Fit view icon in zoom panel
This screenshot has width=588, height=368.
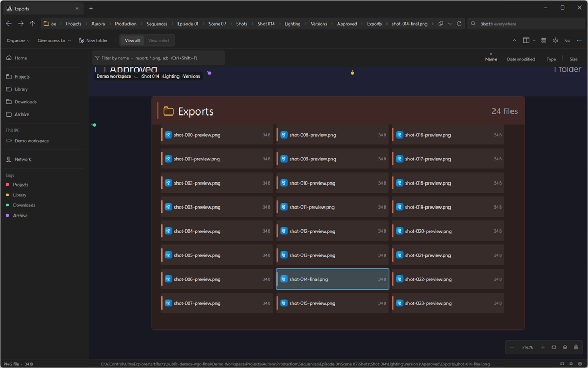(554, 347)
